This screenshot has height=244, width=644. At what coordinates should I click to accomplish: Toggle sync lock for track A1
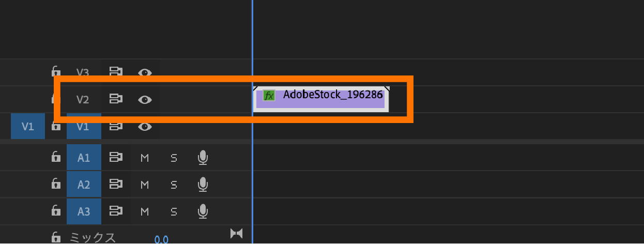click(x=115, y=158)
